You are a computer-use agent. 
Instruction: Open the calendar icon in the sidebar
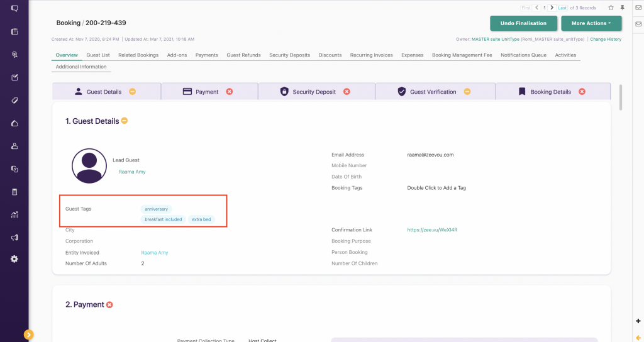14,31
